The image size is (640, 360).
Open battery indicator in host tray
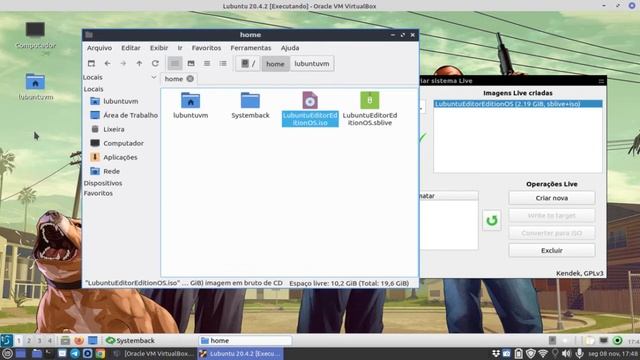coord(518,353)
